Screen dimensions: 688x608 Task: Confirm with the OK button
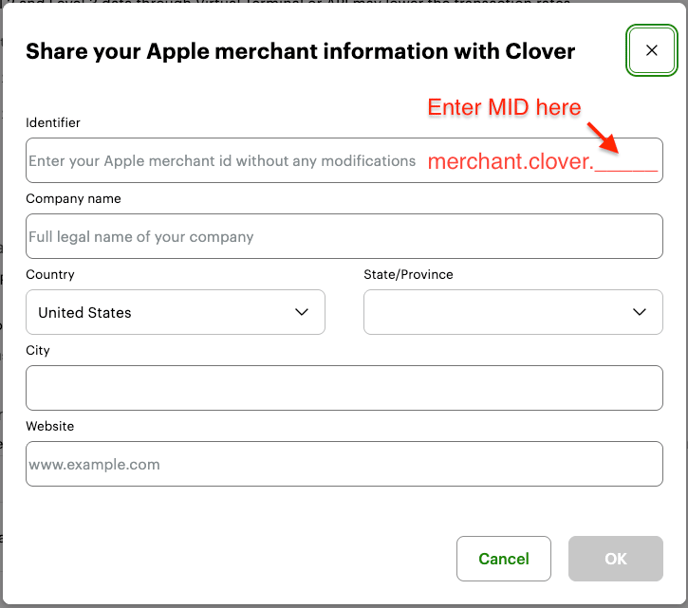click(615, 559)
